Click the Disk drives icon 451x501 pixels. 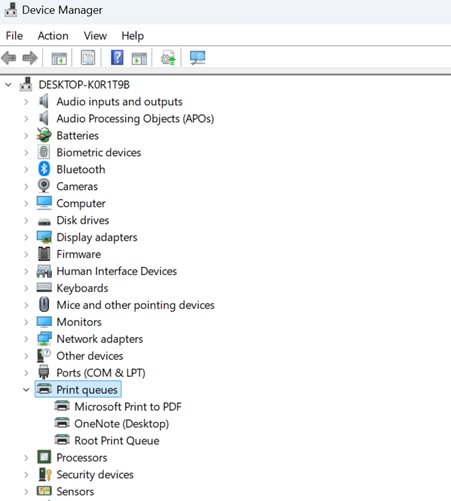pos(44,221)
